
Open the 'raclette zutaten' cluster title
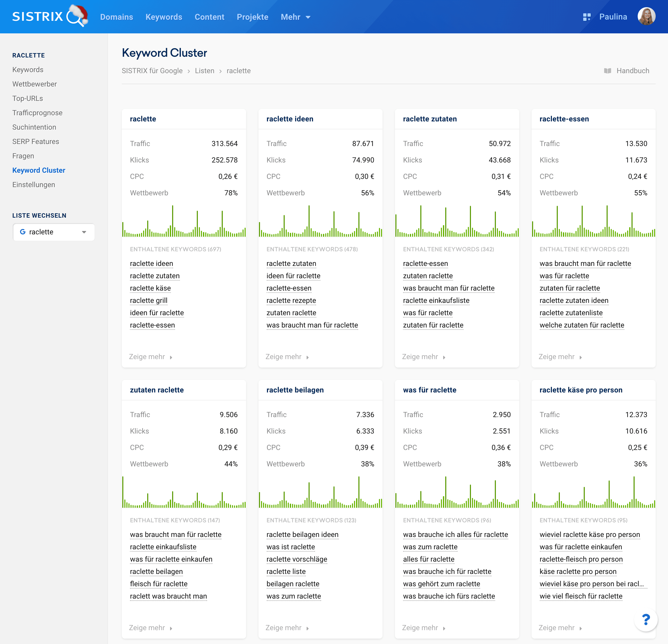coord(429,119)
